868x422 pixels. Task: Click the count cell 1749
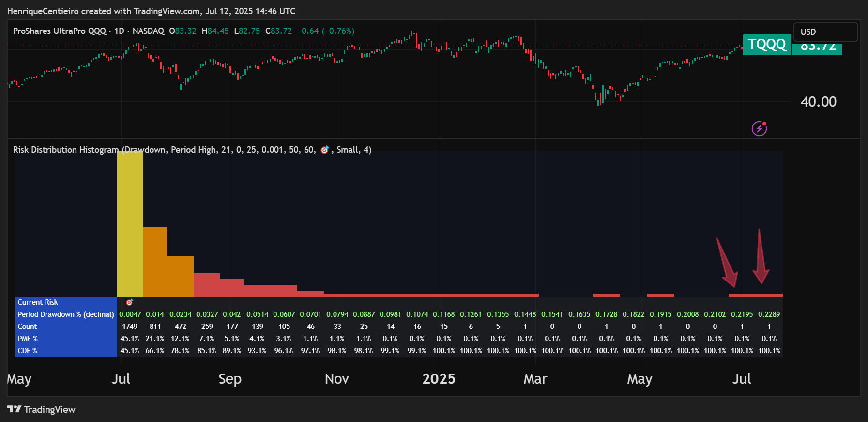pos(130,327)
